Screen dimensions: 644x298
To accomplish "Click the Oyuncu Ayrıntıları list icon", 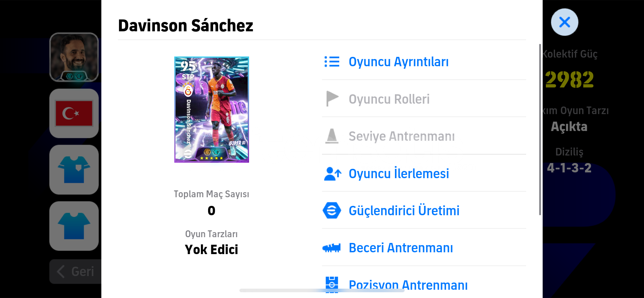I will coord(332,62).
